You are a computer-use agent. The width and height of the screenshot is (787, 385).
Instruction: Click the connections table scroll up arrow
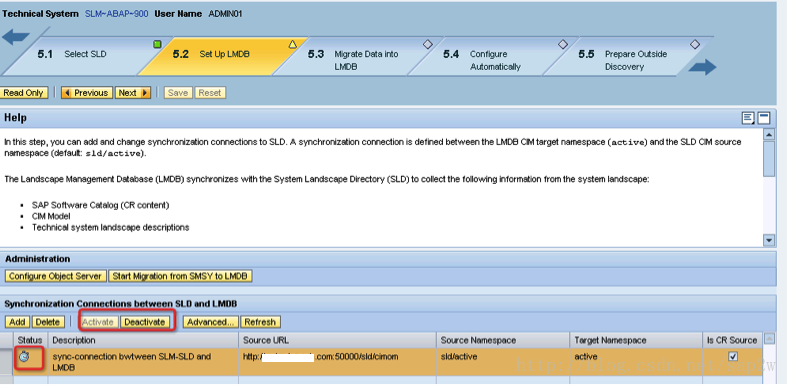769,339
